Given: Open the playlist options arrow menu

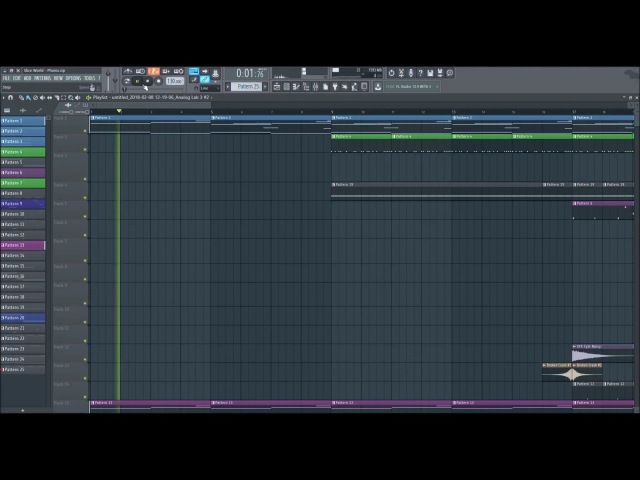Looking at the screenshot, I should click(3, 97).
